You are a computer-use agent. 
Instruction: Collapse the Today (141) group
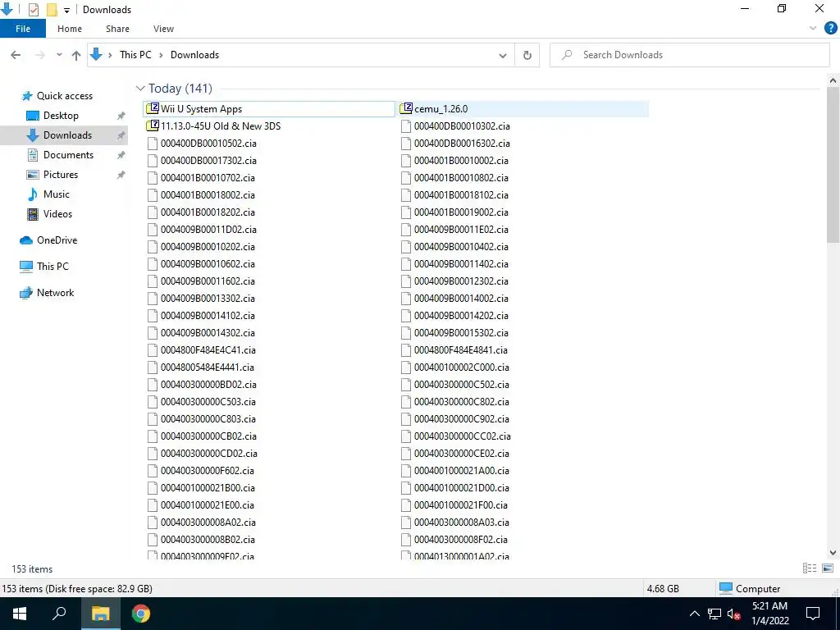[140, 88]
